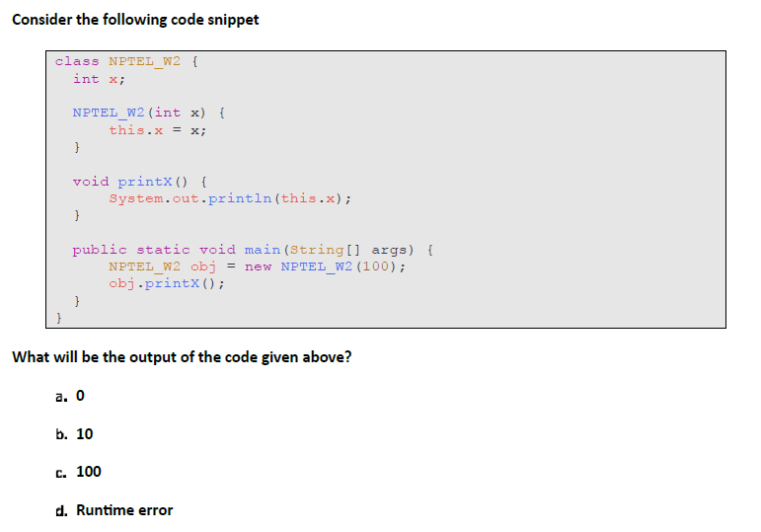Click the System.out.println statement
This screenshot has width=761, height=532.
click(231, 198)
